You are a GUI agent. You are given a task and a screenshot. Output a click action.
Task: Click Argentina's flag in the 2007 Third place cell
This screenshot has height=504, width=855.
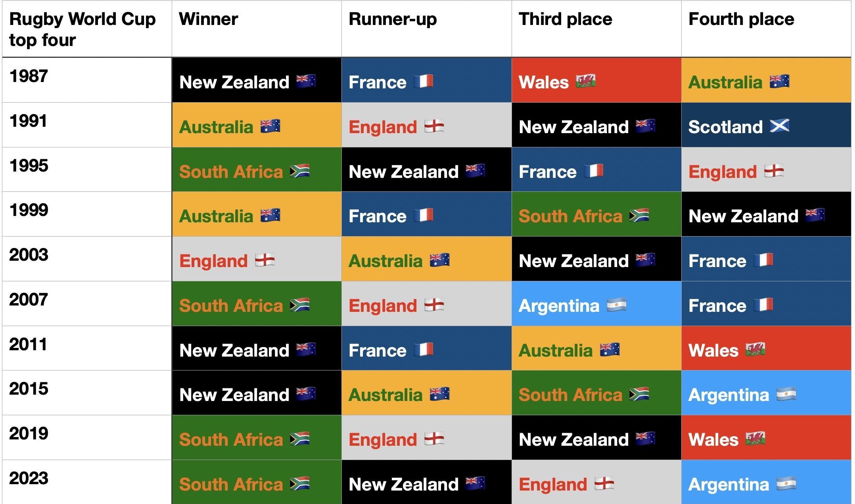pos(616,305)
